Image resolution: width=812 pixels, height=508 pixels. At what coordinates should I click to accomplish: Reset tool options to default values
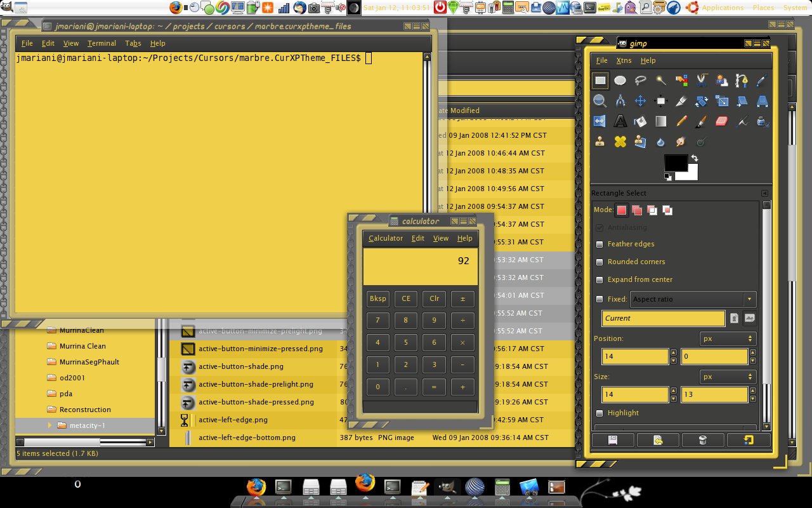pyautogui.click(x=749, y=439)
